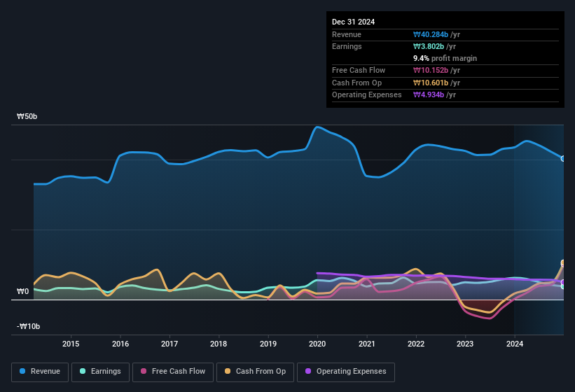
Task: Click the teal Earnings legend dot
Action: click(83, 371)
